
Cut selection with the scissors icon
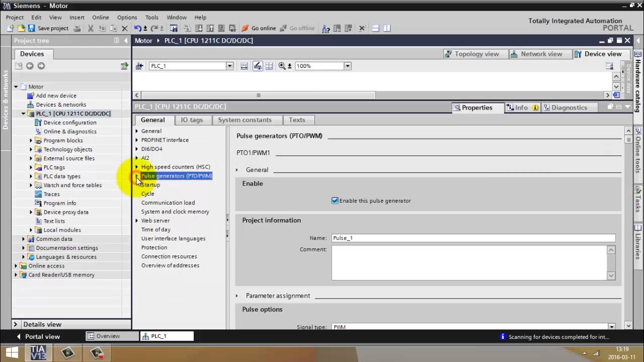(x=91, y=28)
